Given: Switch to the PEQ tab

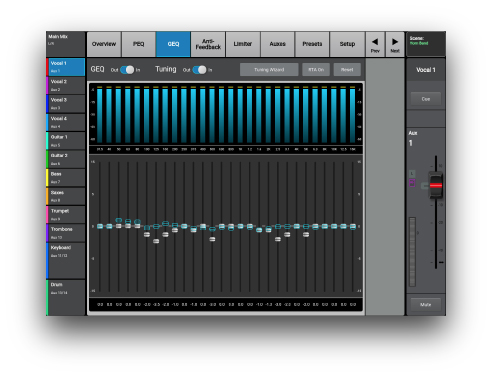Looking at the screenshot, I should click(x=139, y=44).
